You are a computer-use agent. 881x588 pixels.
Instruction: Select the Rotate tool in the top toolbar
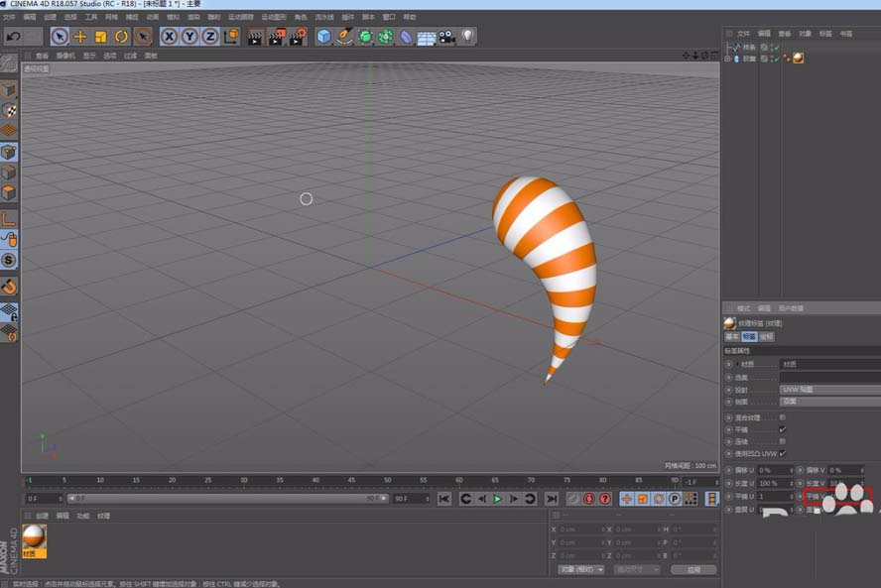121,37
